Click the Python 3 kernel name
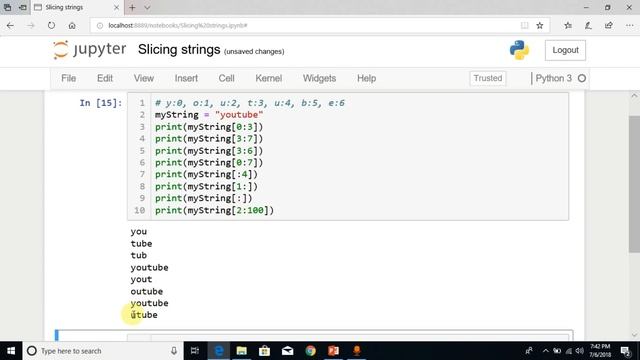 [x=553, y=78]
